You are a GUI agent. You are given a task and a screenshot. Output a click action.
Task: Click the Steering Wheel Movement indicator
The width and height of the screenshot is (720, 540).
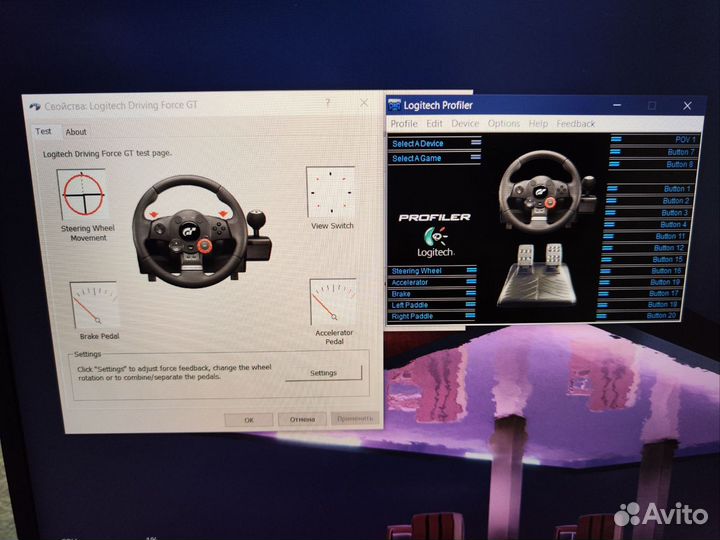click(84, 194)
